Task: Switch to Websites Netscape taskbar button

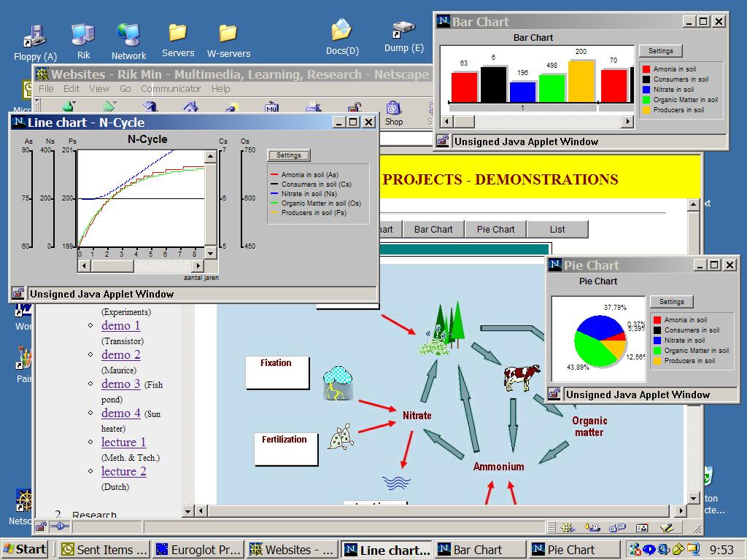Action: tap(292, 550)
